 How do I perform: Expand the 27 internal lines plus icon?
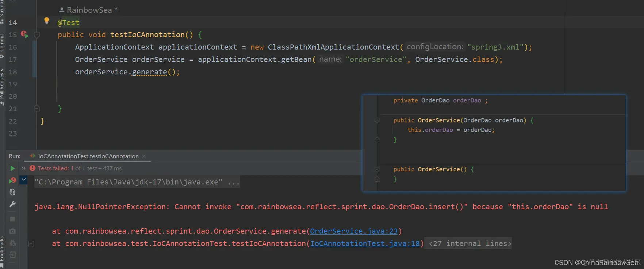point(31,243)
